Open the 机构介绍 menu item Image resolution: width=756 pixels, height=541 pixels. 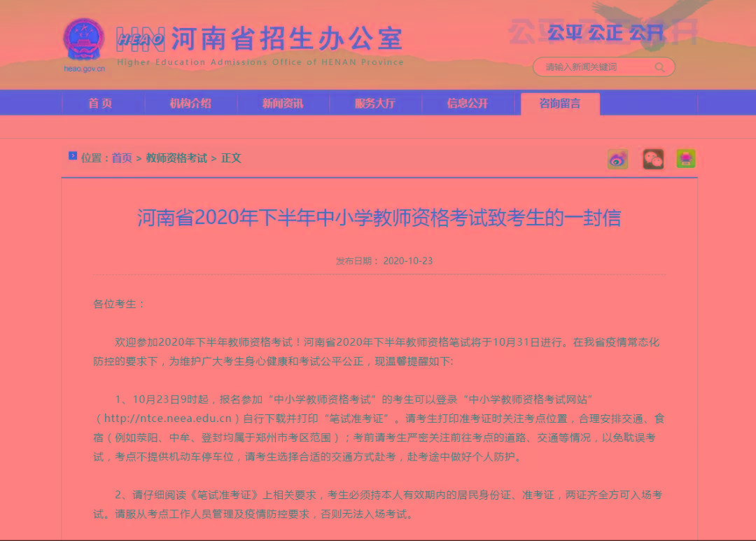pyautogui.click(x=190, y=103)
